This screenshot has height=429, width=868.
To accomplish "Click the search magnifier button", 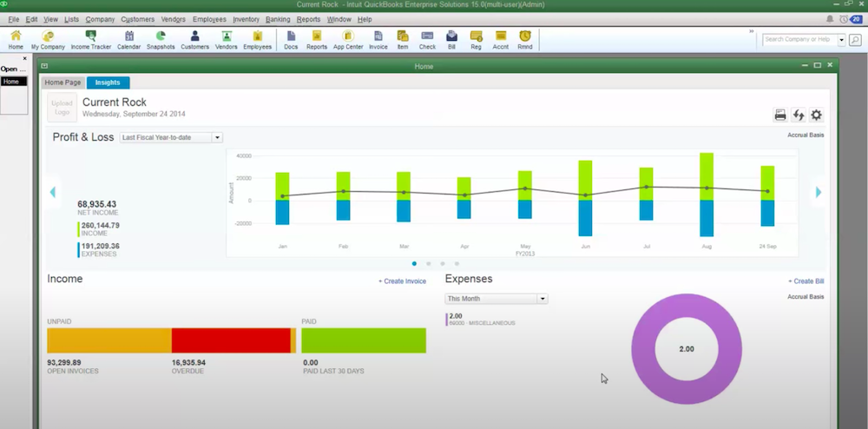I will point(855,40).
